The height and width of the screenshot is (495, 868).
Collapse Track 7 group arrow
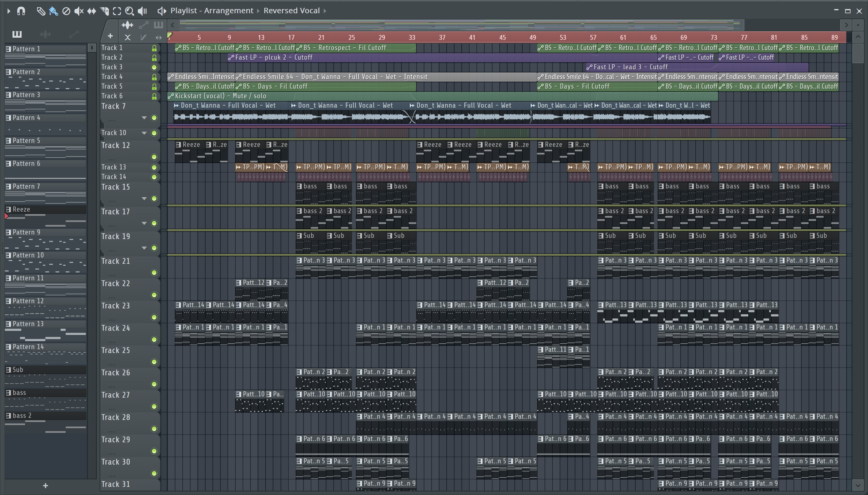tap(144, 118)
